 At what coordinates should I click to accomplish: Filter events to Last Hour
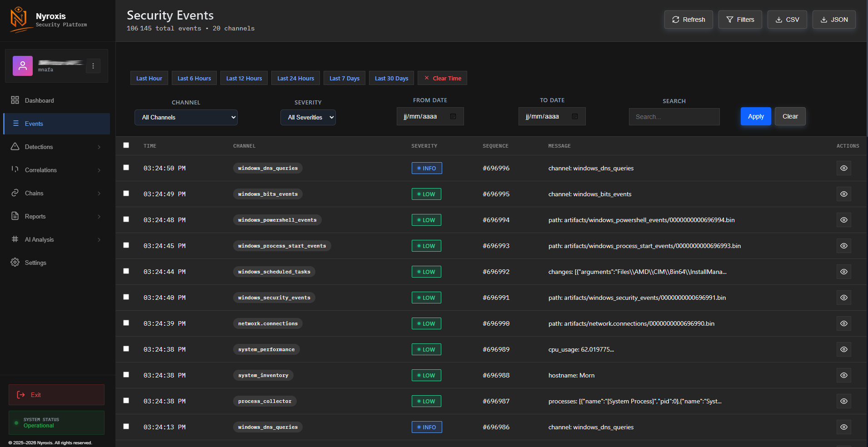click(x=149, y=78)
